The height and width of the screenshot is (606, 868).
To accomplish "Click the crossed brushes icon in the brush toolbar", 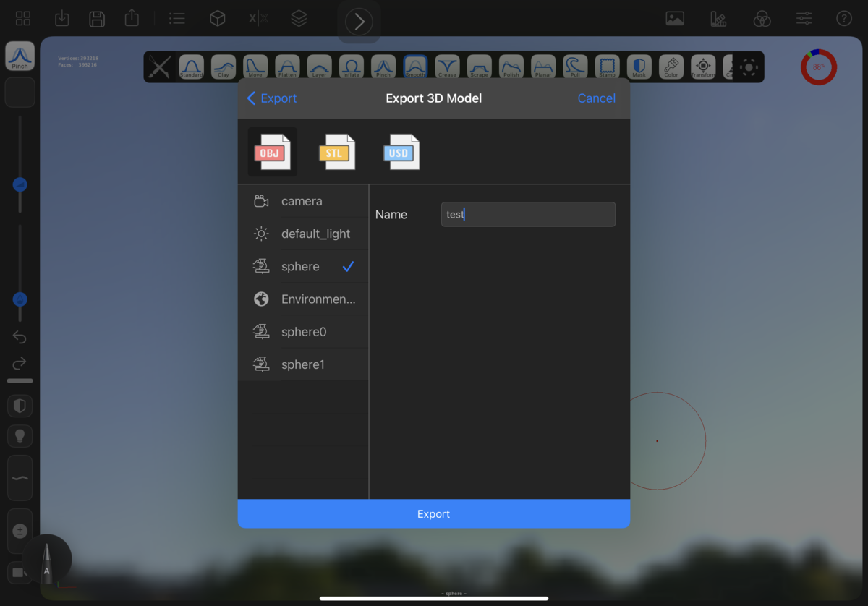I will click(159, 67).
